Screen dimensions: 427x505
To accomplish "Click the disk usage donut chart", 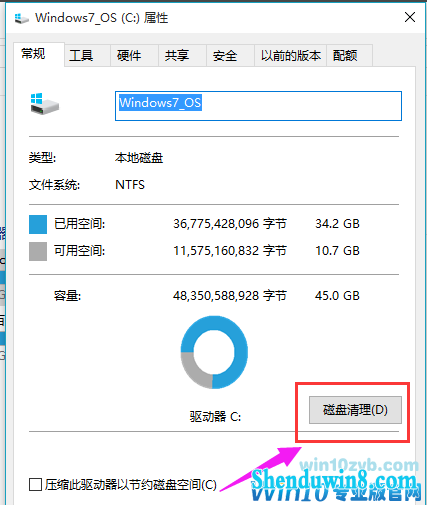I will tap(214, 352).
